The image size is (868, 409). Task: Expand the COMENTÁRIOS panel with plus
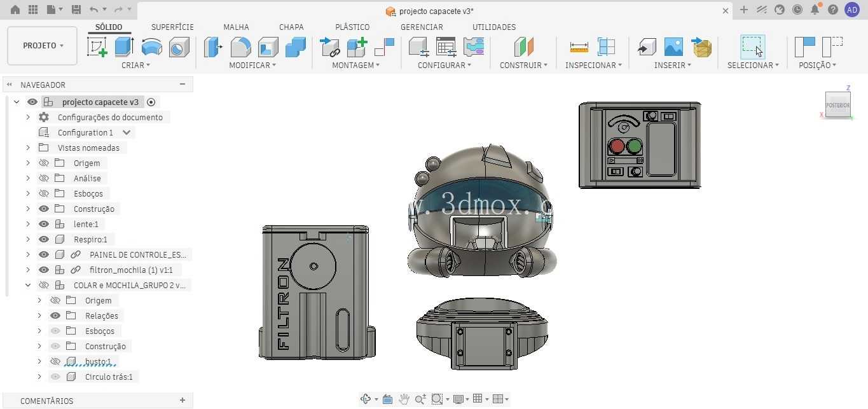[183, 400]
